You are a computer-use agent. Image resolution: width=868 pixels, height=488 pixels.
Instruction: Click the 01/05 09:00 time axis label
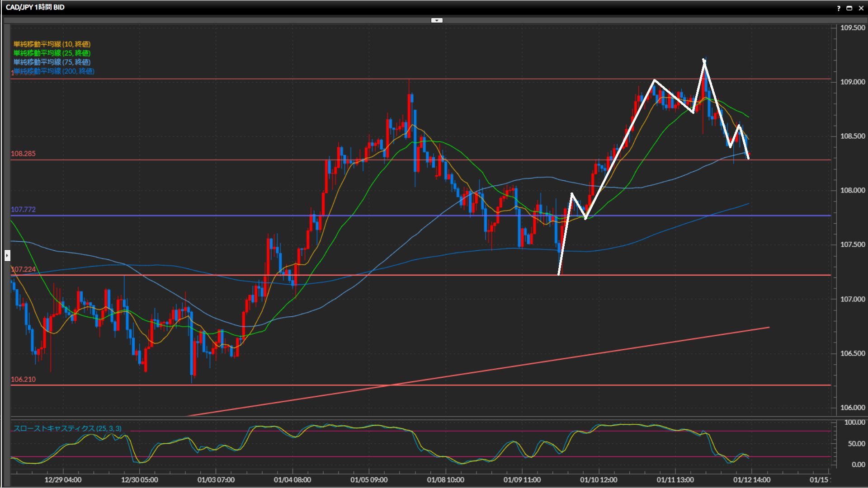point(368,480)
